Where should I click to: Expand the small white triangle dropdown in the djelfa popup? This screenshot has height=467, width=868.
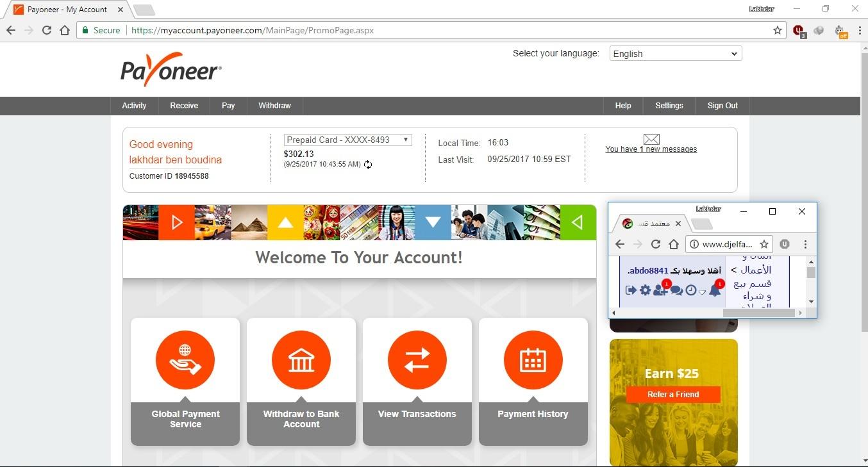[703, 291]
